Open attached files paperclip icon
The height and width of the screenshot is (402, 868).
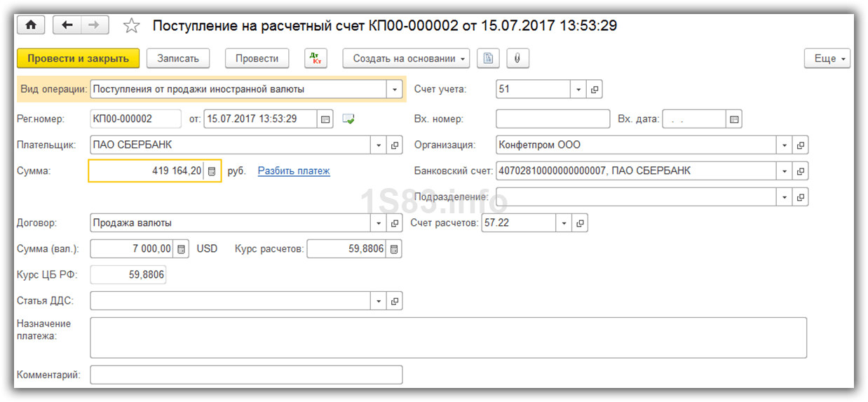click(x=517, y=58)
